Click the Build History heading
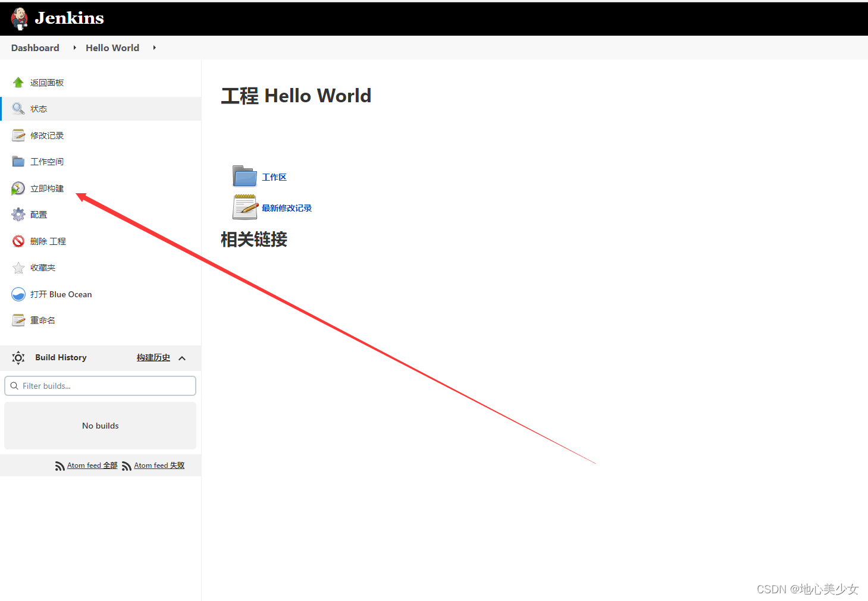 click(x=61, y=357)
